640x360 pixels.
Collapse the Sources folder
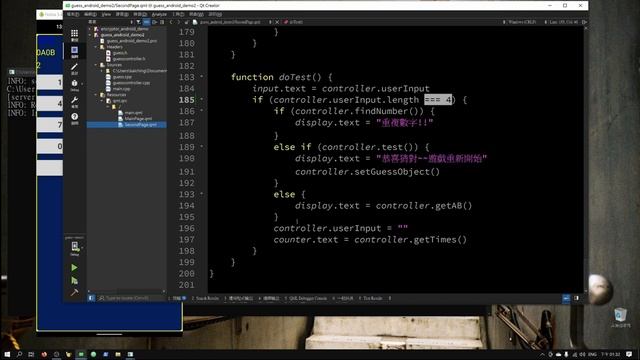(97, 65)
